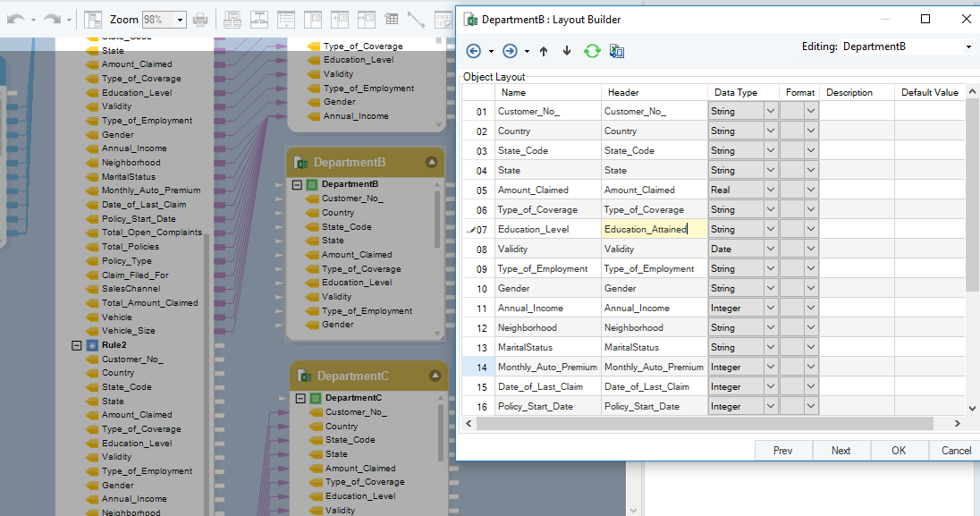Click the horizontal scrollbar of Object Layout
Screen dimensions: 980x516
click(705, 423)
